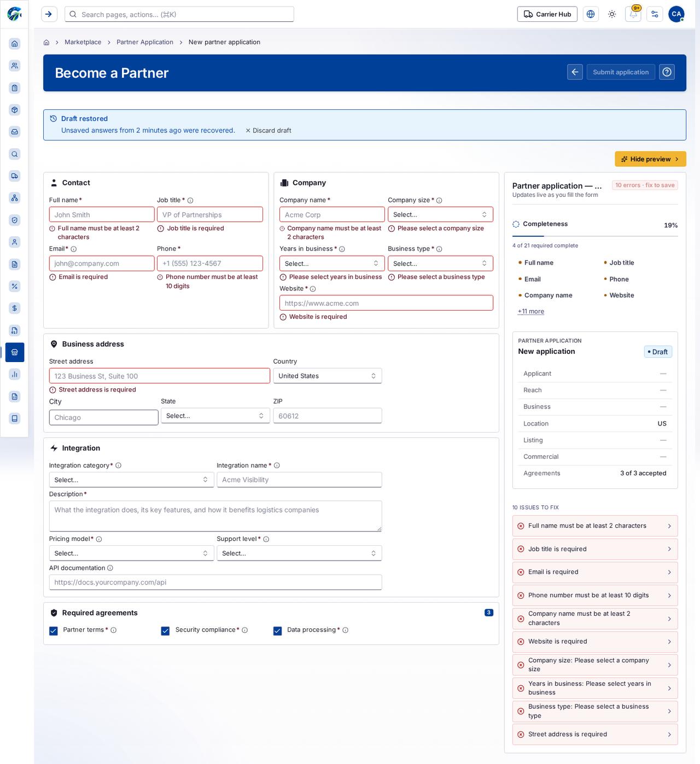700x764 pixels.
Task: Click the '+11 more' link
Action: point(531,311)
